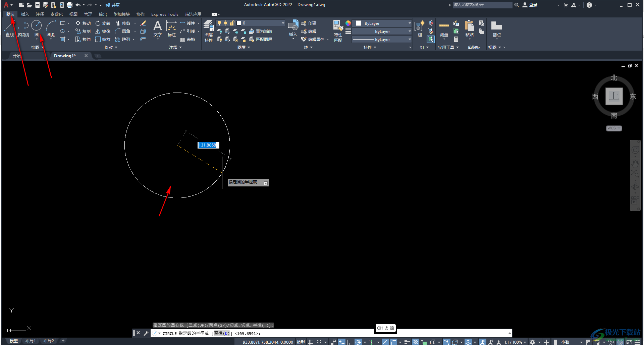
Task: Switch to layout tab 布局1
Action: 31,341
